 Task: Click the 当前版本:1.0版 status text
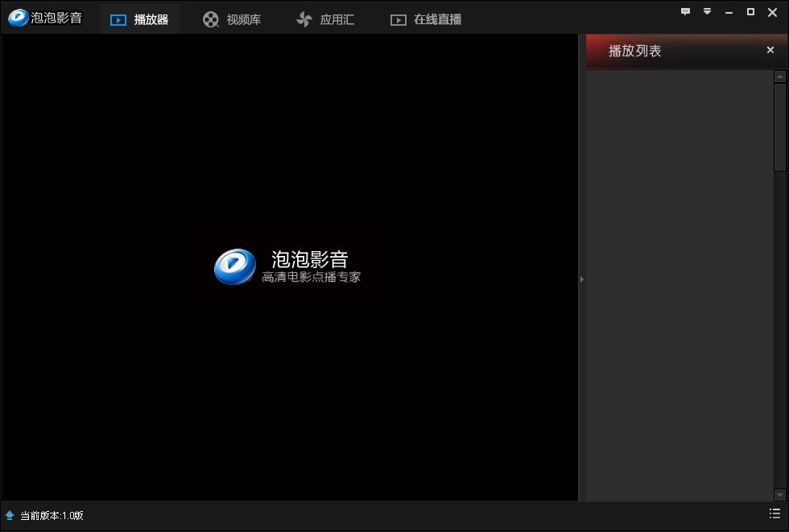(52, 515)
